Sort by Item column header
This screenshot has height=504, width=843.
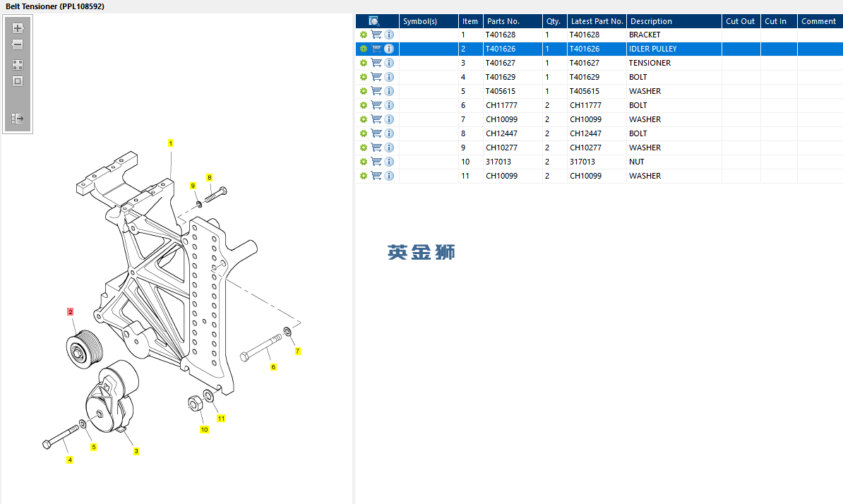[470, 21]
